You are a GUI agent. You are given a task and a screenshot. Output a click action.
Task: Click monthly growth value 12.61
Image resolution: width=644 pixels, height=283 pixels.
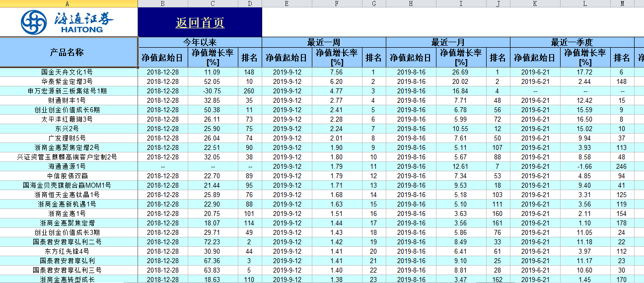[461, 166]
